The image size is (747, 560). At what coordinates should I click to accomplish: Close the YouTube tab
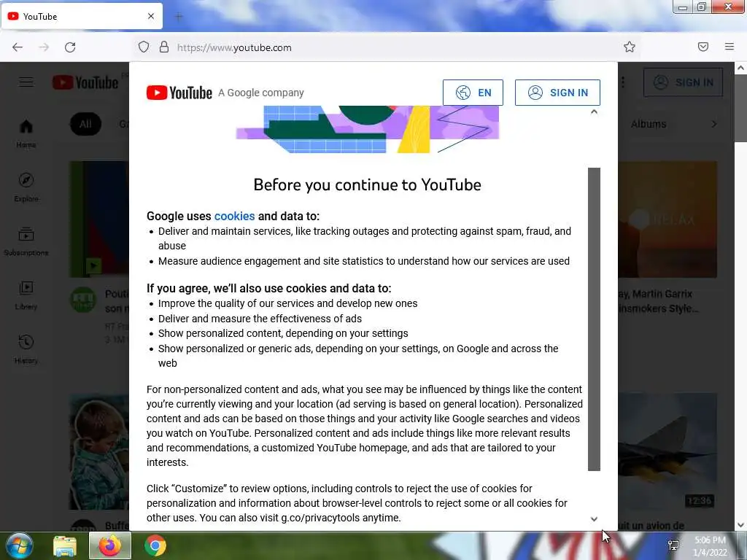[151, 16]
